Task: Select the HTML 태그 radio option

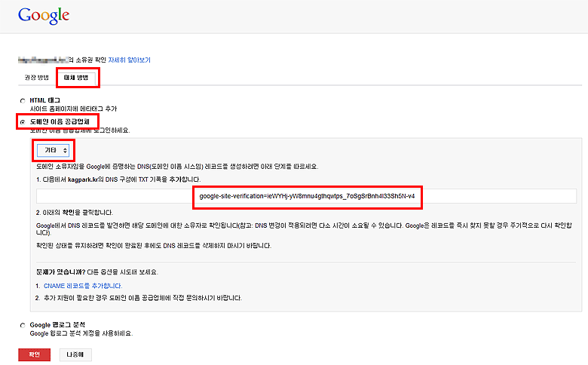Action: click(x=23, y=100)
